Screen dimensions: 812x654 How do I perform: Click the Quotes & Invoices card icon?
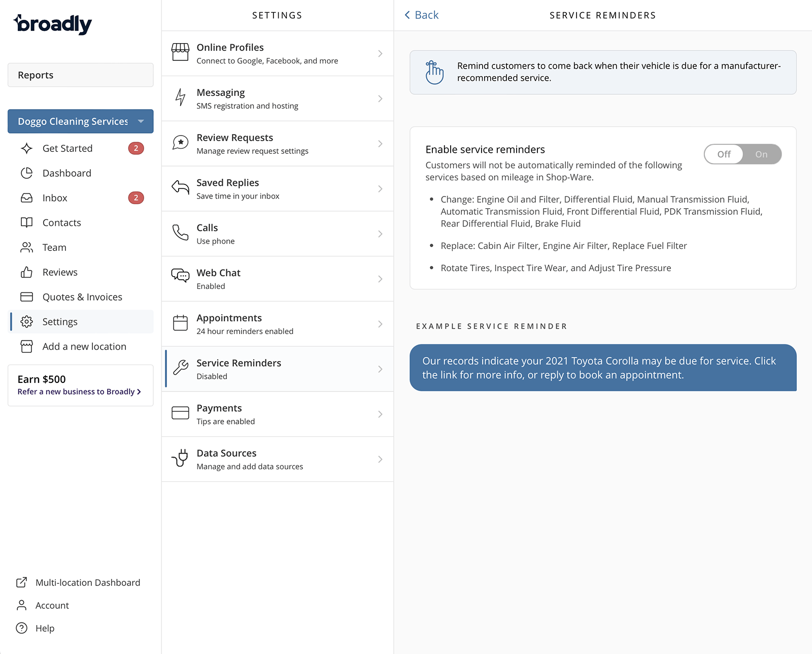(27, 297)
